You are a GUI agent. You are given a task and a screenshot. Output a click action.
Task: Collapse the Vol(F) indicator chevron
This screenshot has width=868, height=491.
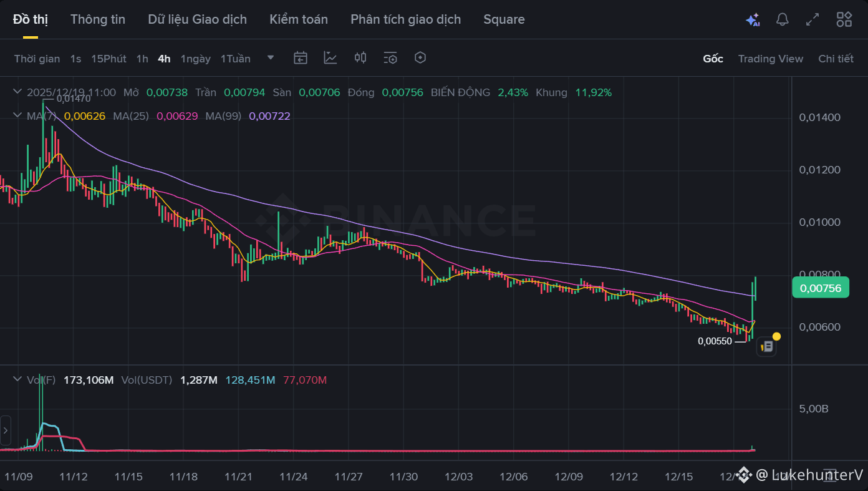(x=17, y=380)
